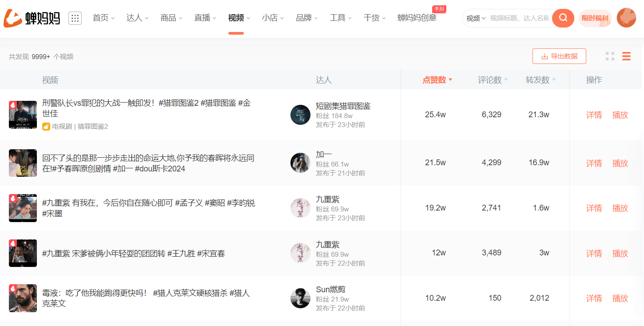Click 播放 for the 加一 video
This screenshot has height=326, width=644.
pos(620,163)
